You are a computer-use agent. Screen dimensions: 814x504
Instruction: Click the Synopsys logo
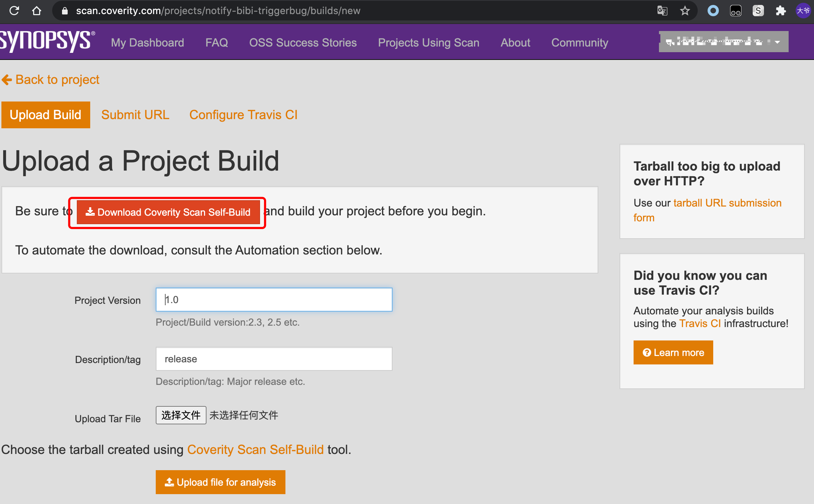(48, 42)
